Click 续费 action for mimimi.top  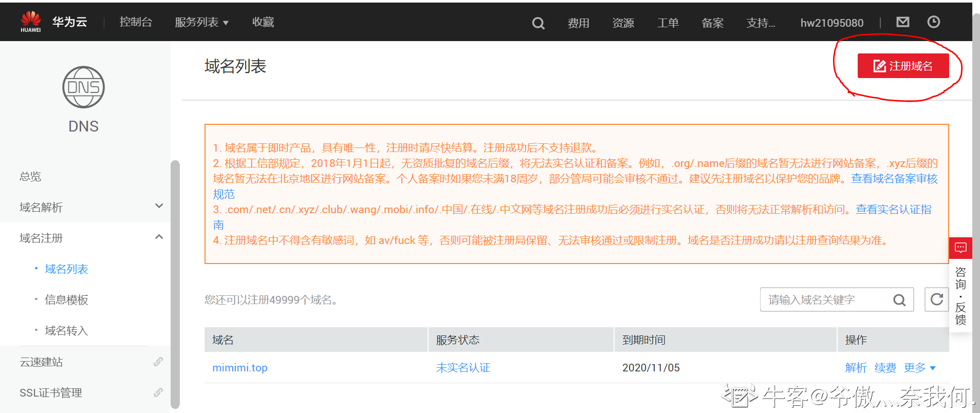click(885, 368)
